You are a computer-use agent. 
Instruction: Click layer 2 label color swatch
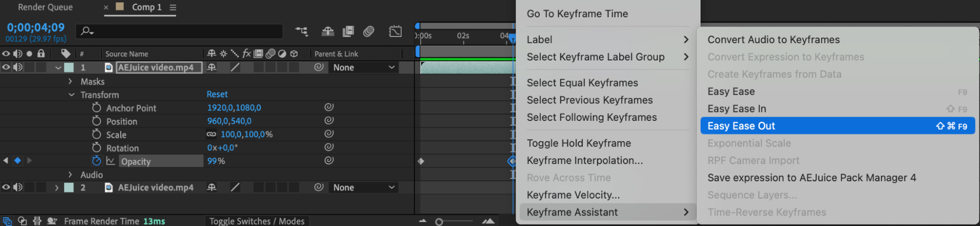[x=69, y=187]
